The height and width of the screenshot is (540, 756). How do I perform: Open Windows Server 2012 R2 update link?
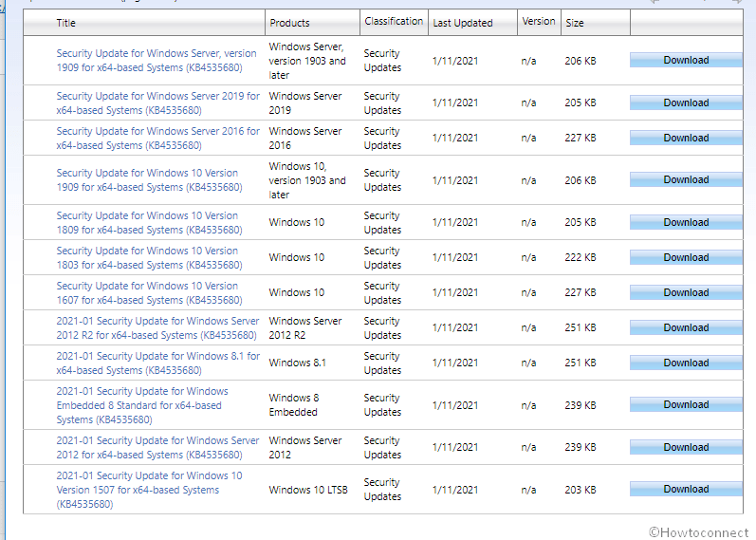(x=157, y=328)
